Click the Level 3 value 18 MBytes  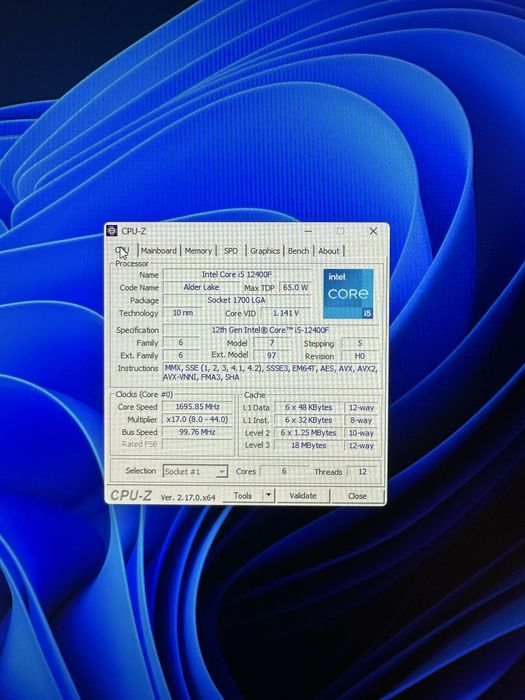pyautogui.click(x=308, y=445)
